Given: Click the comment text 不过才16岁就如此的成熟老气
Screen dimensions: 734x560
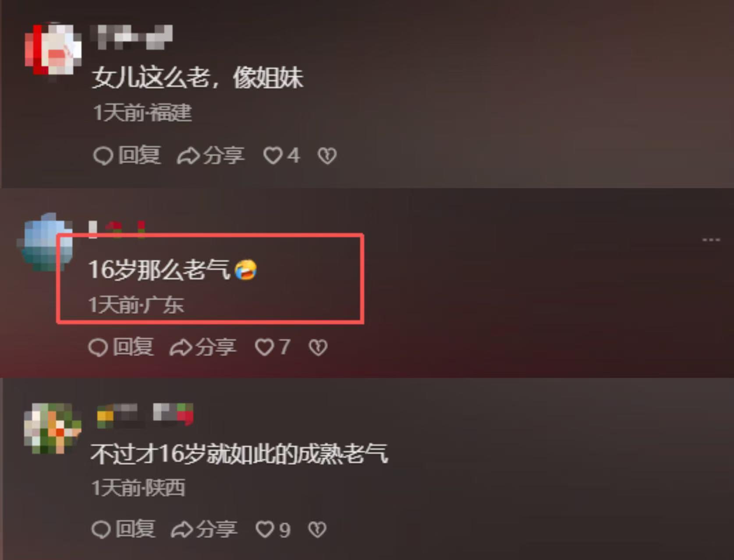Looking at the screenshot, I should click(239, 454).
